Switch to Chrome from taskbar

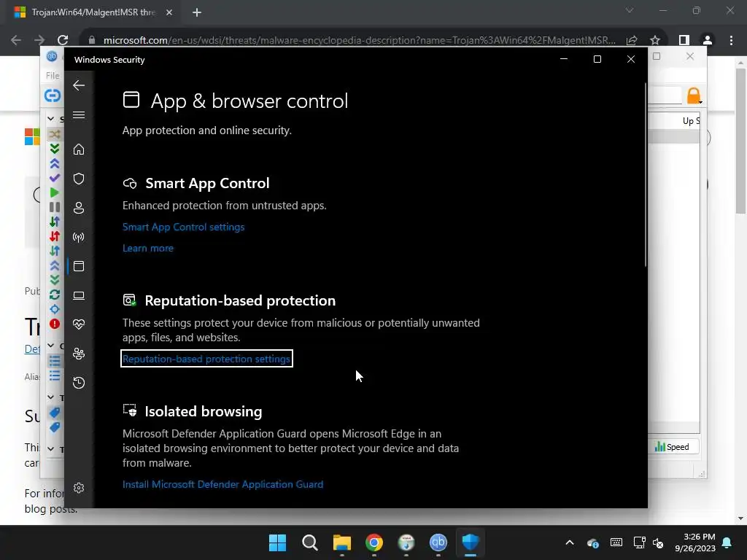[374, 542]
